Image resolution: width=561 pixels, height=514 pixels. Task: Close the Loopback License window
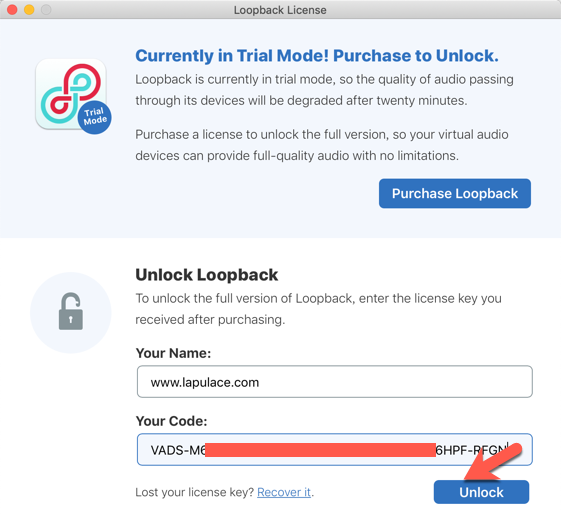12,9
